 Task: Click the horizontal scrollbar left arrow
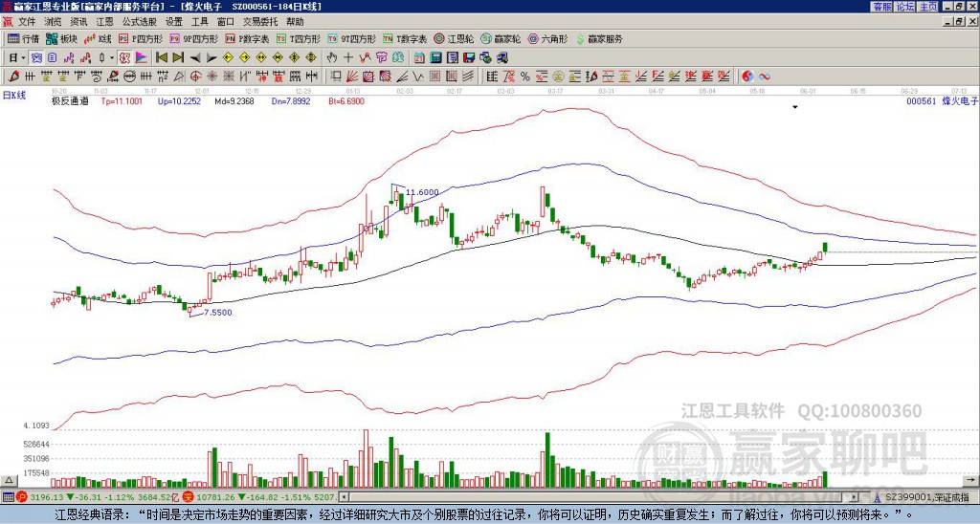(344, 497)
